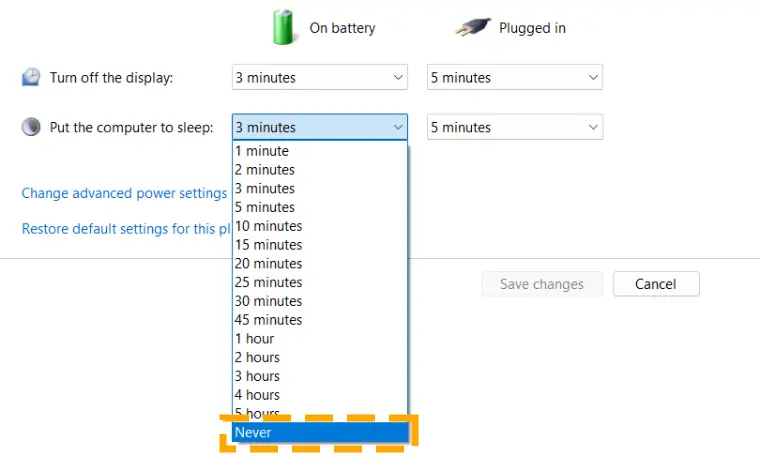This screenshot has width=760, height=460.
Task: Click the Cancel button
Action: pos(656,284)
